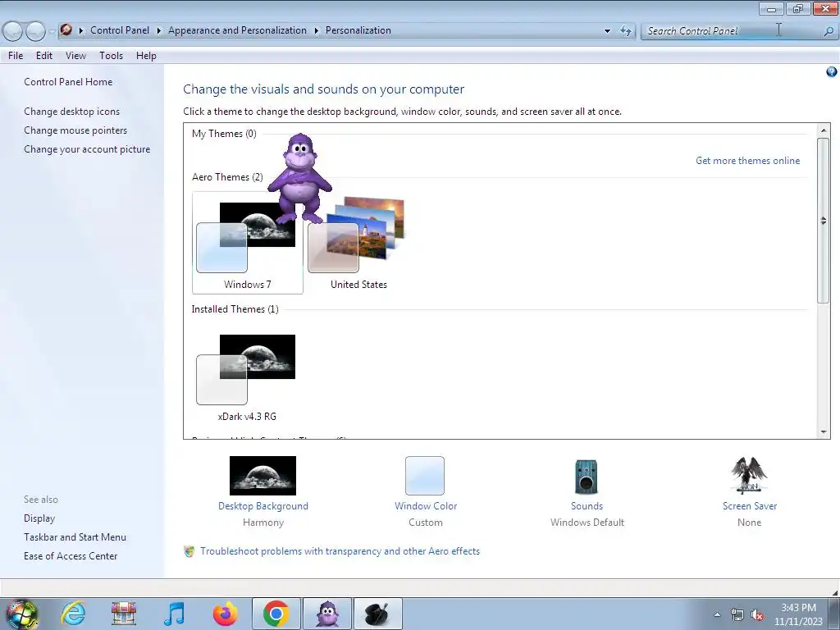Open the Sounds settings link
840x630 pixels.
[587, 506]
